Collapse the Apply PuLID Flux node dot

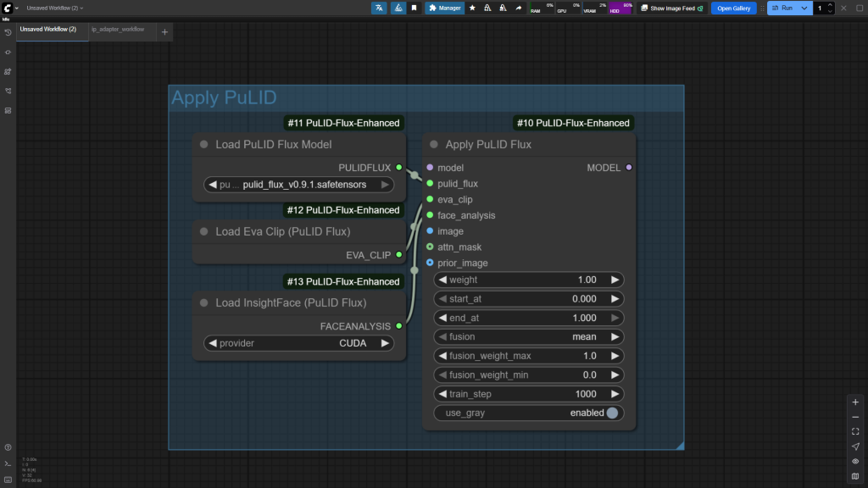click(433, 145)
